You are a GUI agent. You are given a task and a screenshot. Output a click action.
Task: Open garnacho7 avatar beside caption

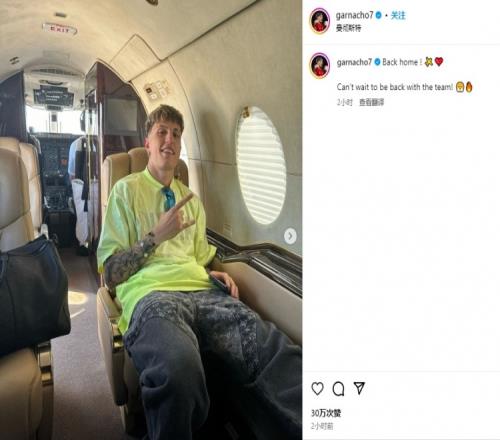pyautogui.click(x=320, y=65)
